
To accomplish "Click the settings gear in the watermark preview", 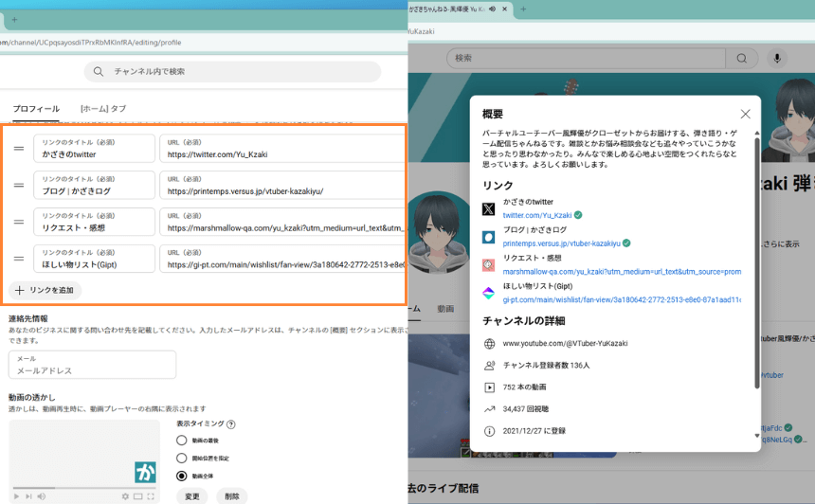I will [x=125, y=496].
